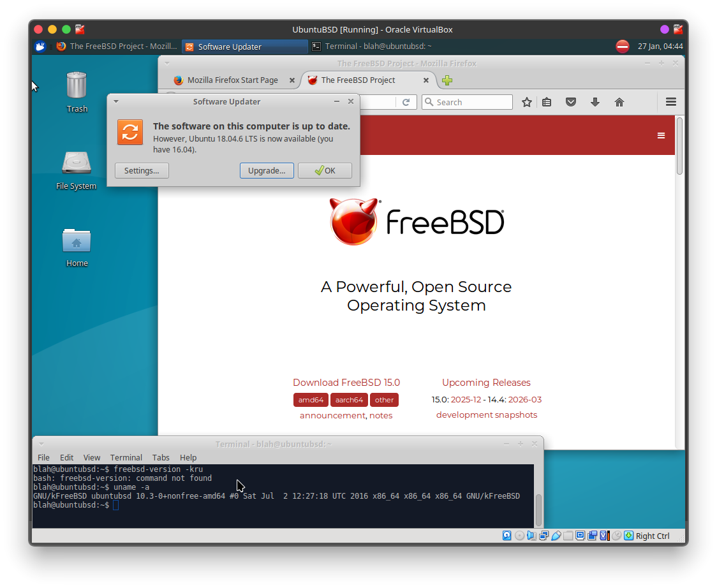This screenshot has width=717, height=588.
Task: Click the Firefox home icon
Action: point(619,102)
